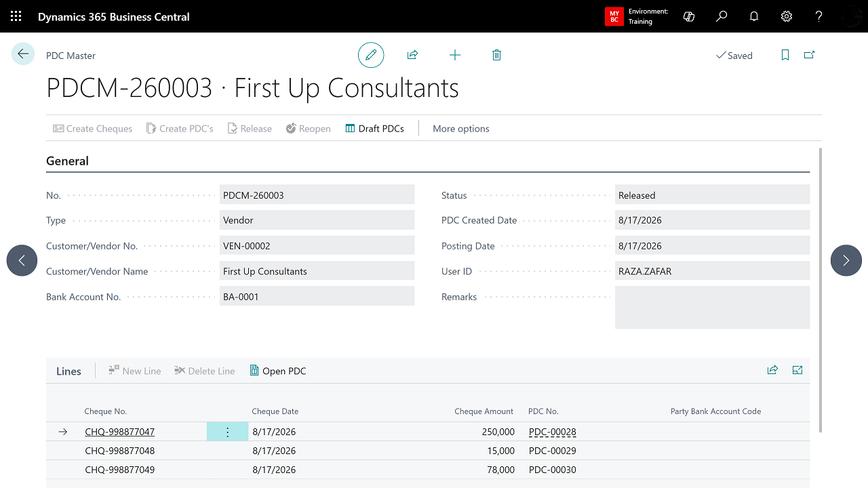Click the MY BC environment badge
The image size is (868, 488).
click(614, 16)
